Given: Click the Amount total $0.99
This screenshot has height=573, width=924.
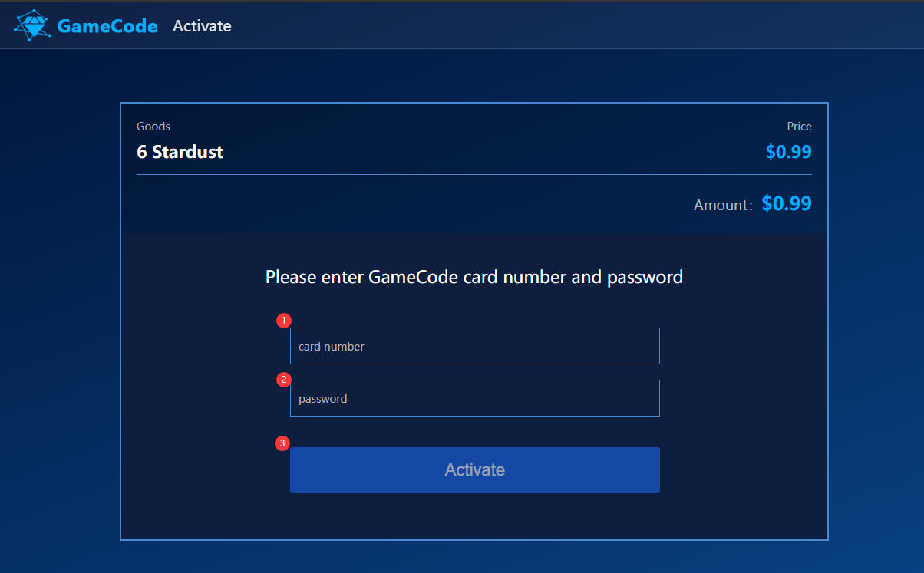Looking at the screenshot, I should 787,203.
